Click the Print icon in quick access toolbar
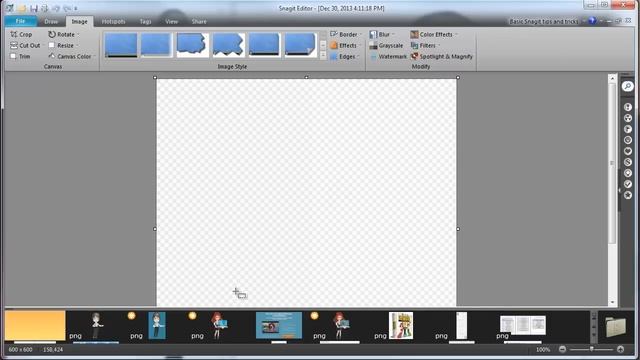This screenshot has height=360, width=640. point(45,8)
